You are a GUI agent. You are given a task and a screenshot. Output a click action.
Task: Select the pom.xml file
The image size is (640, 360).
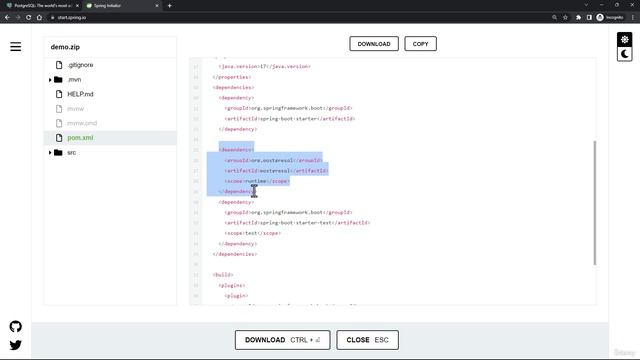(80, 138)
